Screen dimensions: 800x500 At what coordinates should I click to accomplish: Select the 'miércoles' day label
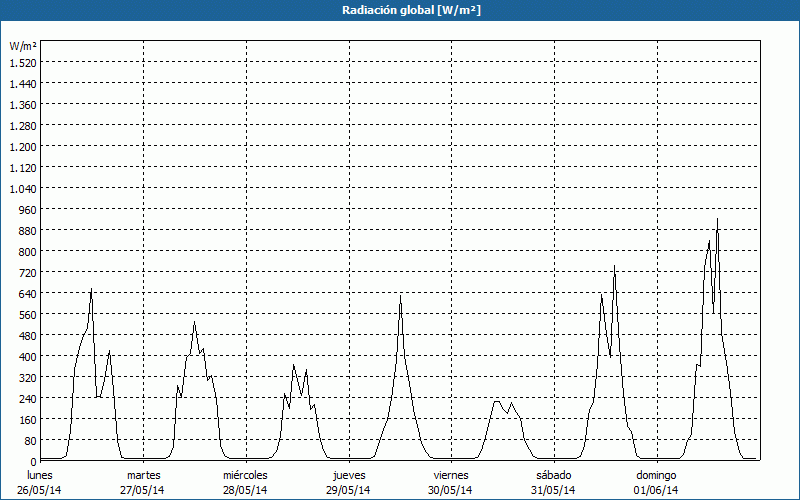tap(245, 475)
